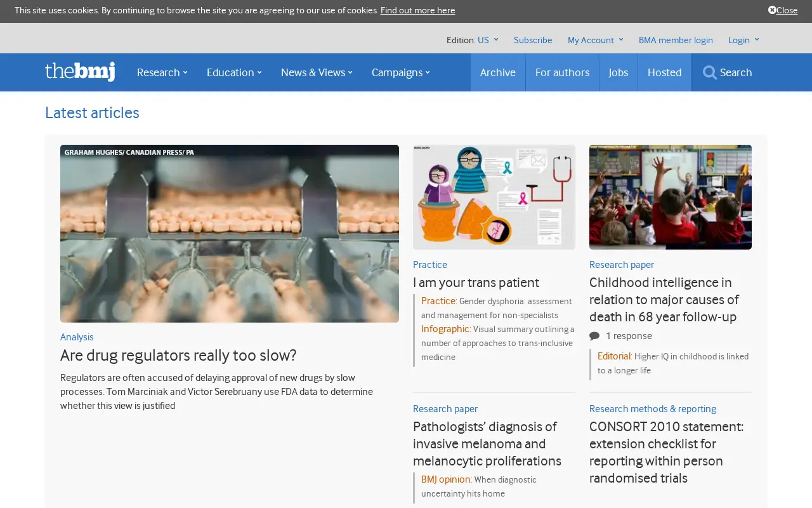Open BMJ opinion diagnostic uncertainty link
This screenshot has width=812, height=508.
(x=479, y=486)
